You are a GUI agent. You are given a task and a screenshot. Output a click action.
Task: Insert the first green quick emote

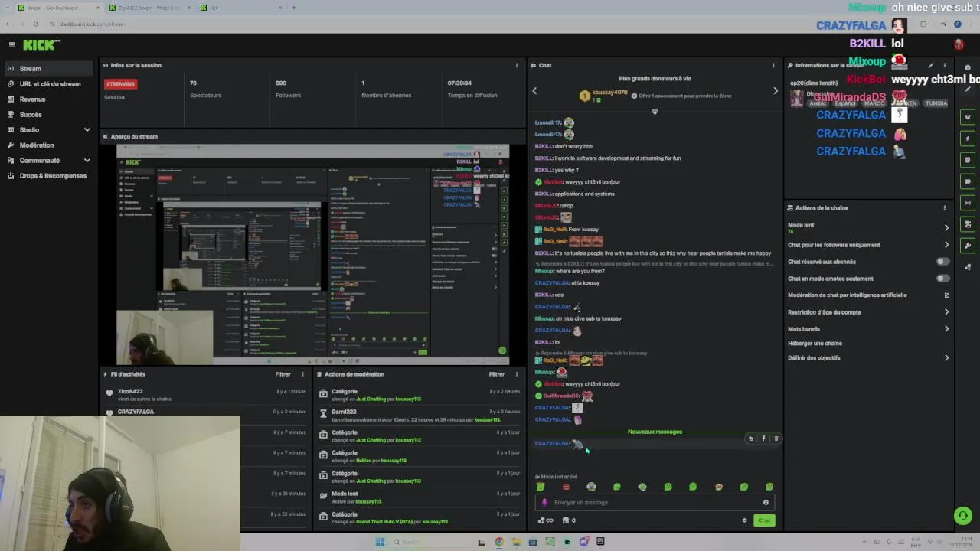541,487
